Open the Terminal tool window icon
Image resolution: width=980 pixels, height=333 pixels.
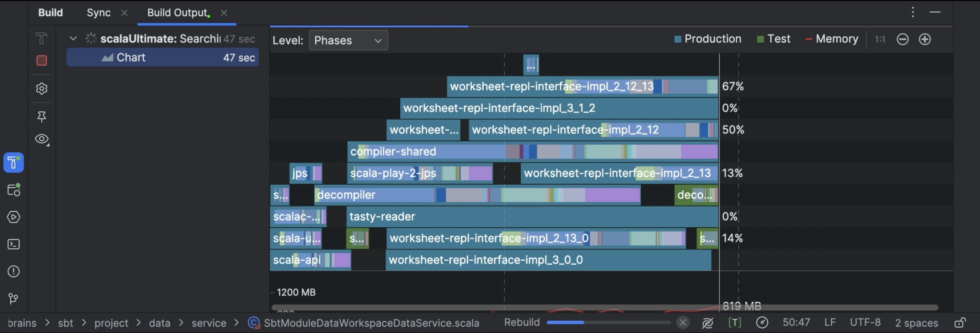click(x=14, y=244)
